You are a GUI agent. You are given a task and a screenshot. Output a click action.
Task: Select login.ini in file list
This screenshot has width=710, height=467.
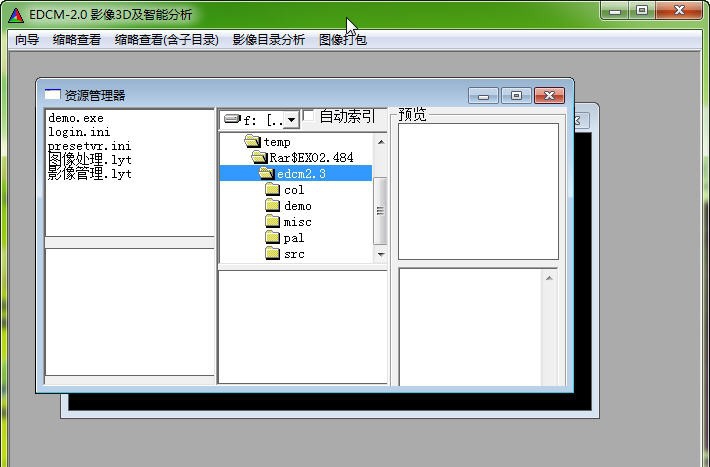coord(79,132)
